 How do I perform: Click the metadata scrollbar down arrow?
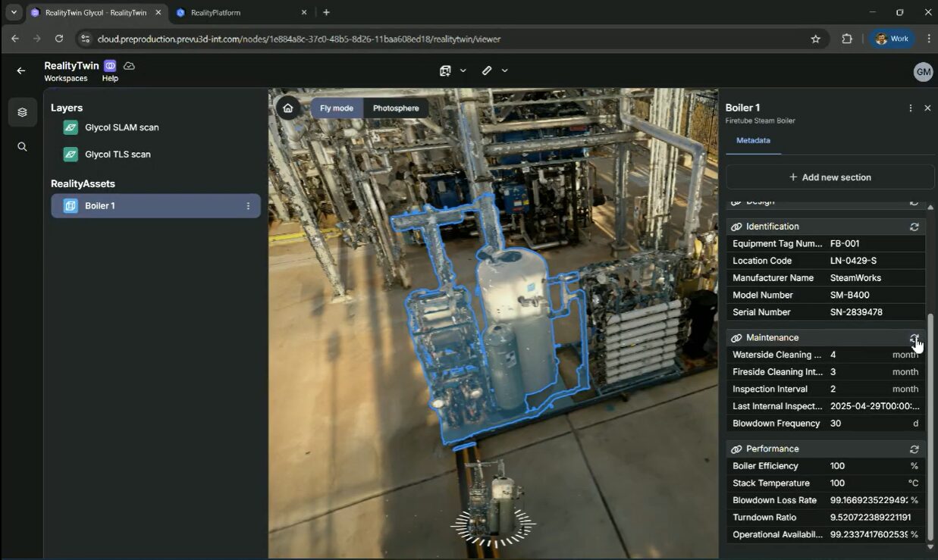tap(930, 547)
